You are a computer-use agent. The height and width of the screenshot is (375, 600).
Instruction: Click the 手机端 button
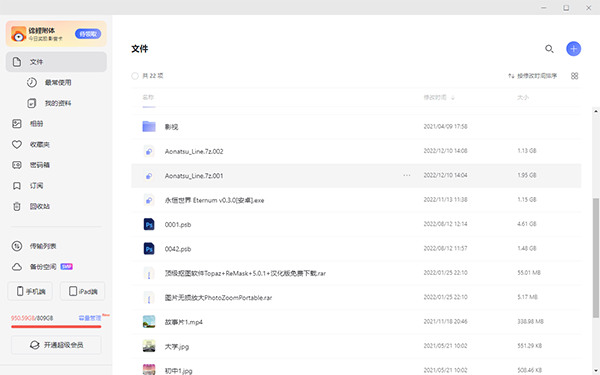[x=30, y=291]
